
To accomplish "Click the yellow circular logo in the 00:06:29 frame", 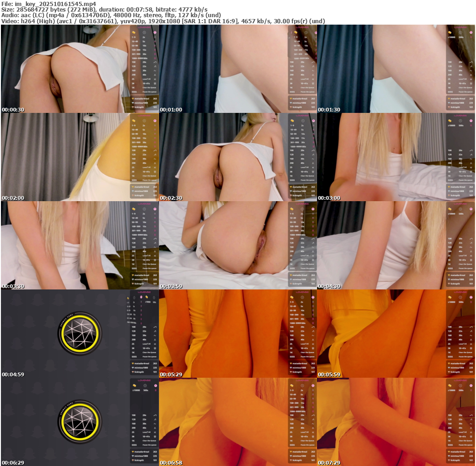I will 79,422.
